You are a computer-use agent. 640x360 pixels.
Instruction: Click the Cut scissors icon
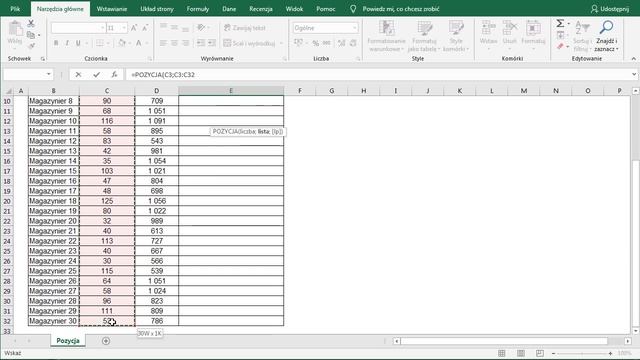click(31, 24)
